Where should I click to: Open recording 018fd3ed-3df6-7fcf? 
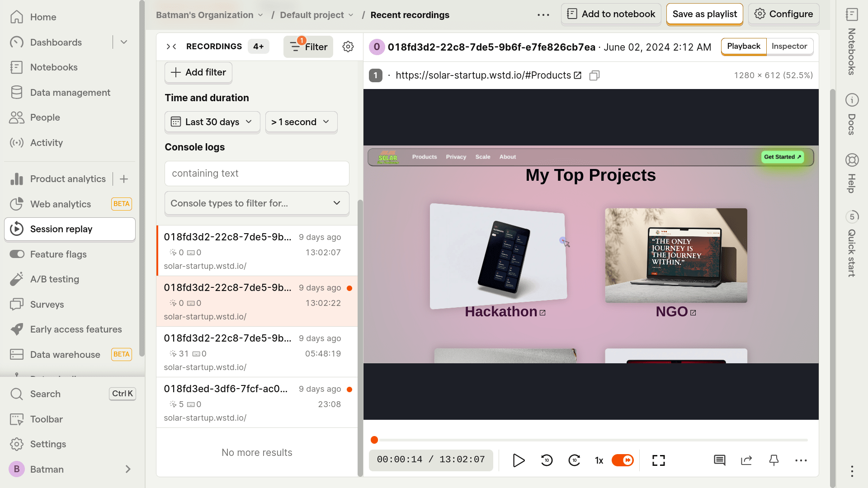(x=257, y=403)
